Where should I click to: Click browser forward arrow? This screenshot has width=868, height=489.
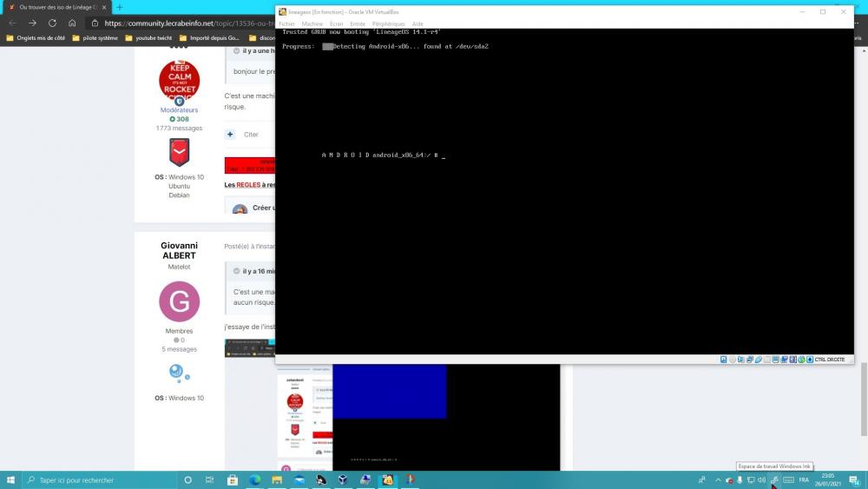[x=33, y=23]
